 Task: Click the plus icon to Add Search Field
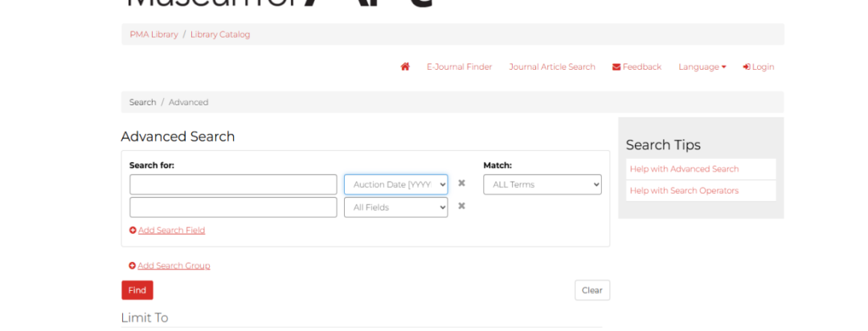click(x=133, y=231)
